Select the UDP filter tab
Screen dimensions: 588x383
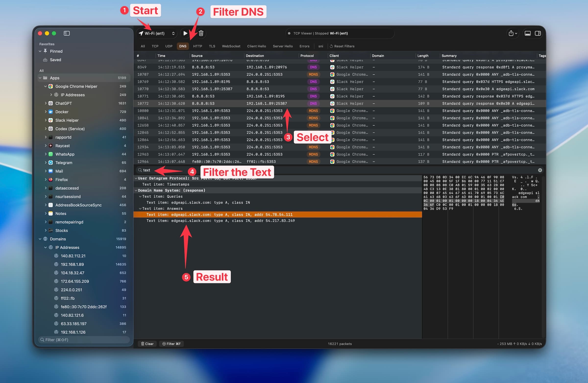[169, 46]
